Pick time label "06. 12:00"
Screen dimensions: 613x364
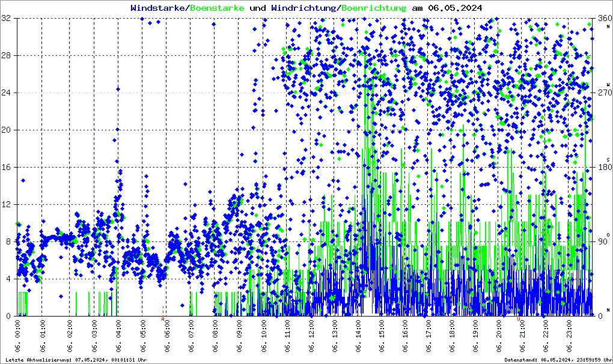tap(311, 336)
